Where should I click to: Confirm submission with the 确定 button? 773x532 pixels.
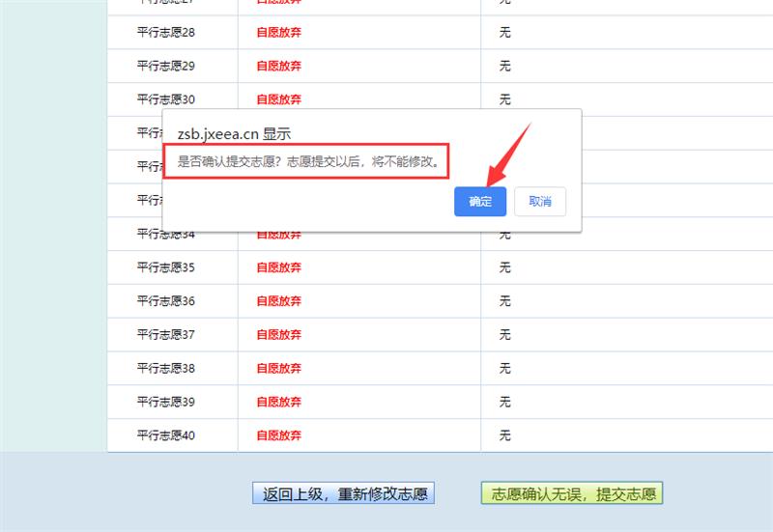480,202
